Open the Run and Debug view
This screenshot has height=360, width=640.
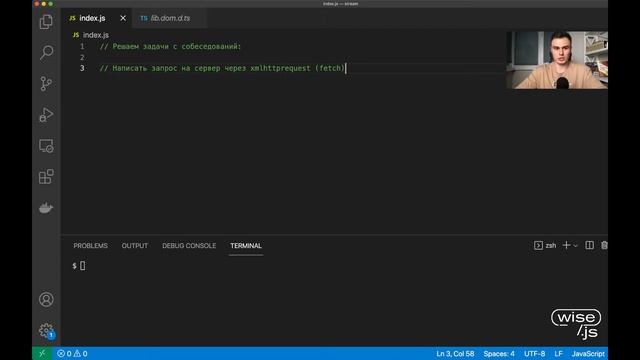46,115
